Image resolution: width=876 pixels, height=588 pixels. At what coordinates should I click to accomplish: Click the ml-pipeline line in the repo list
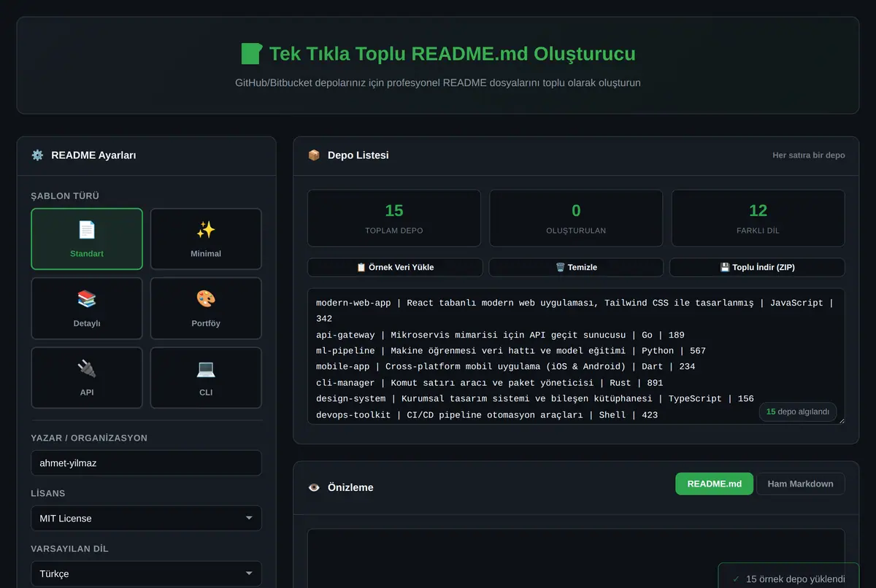click(511, 351)
